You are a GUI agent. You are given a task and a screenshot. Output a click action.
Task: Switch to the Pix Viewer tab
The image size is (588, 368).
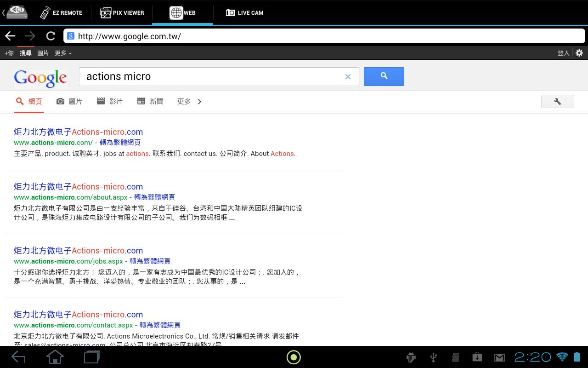point(122,12)
